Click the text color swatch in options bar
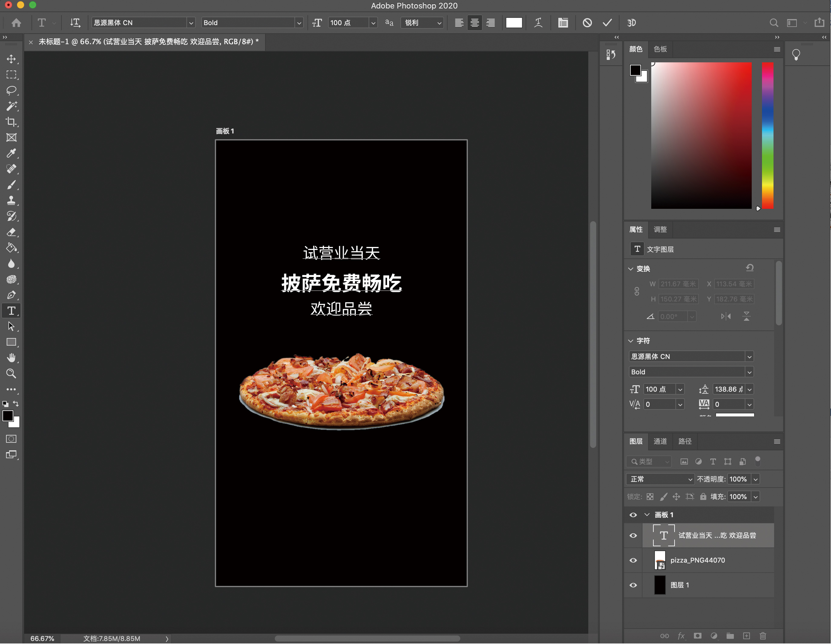This screenshot has height=644, width=831. [514, 23]
